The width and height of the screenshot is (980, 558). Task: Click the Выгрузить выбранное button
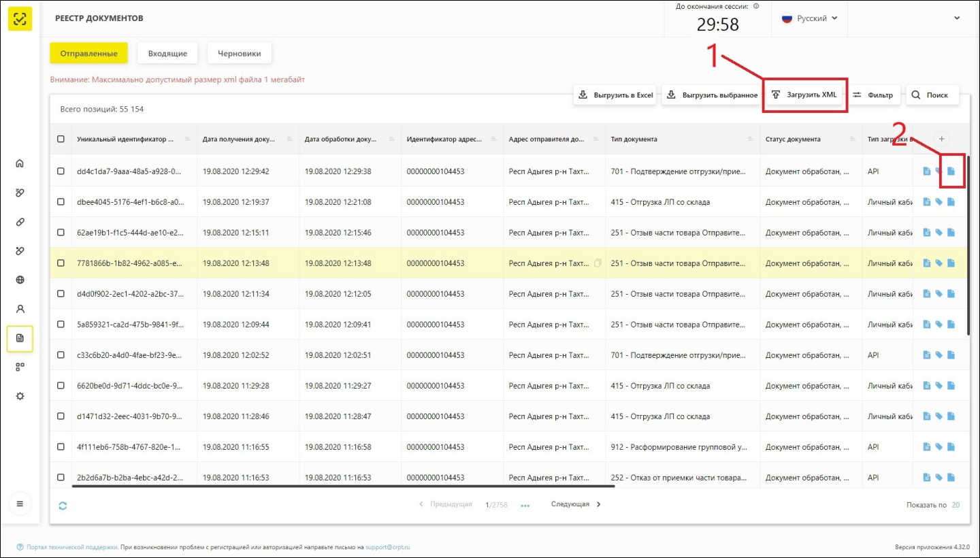[712, 95]
